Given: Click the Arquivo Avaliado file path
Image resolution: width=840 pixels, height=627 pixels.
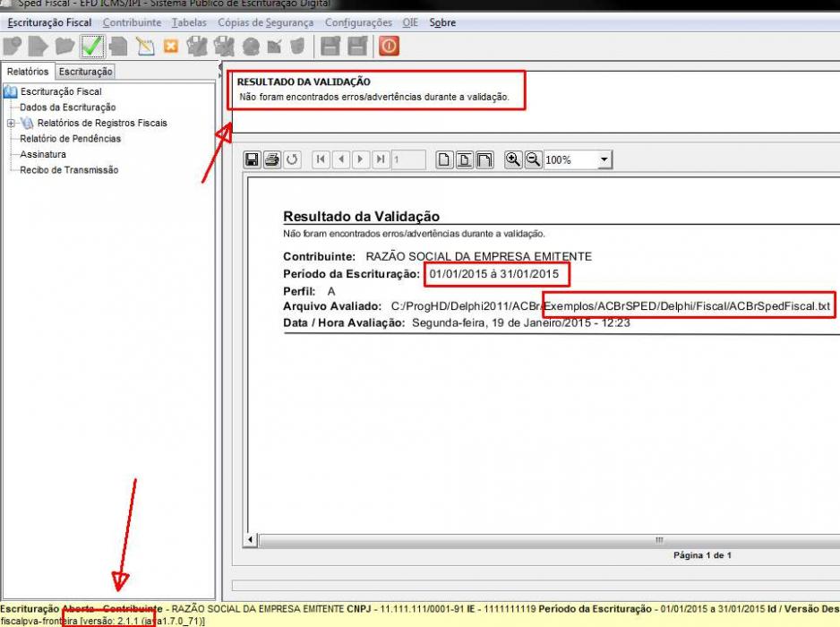Looking at the screenshot, I should coord(610,306).
